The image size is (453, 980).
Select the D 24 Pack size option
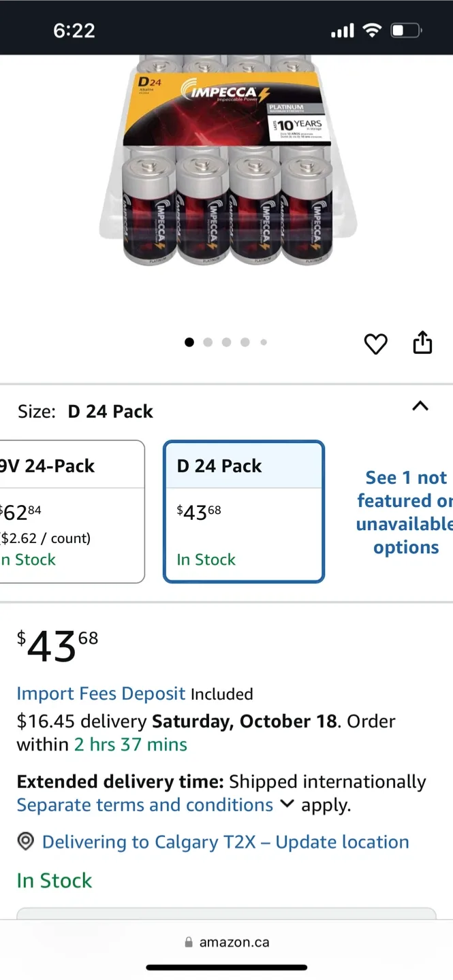[x=243, y=510]
